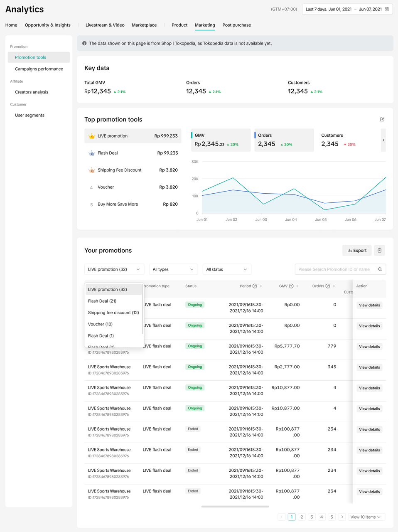Screen dimensions: 398x532
Task: Click the horizontal scrollbar under the table
Action: point(235,507)
